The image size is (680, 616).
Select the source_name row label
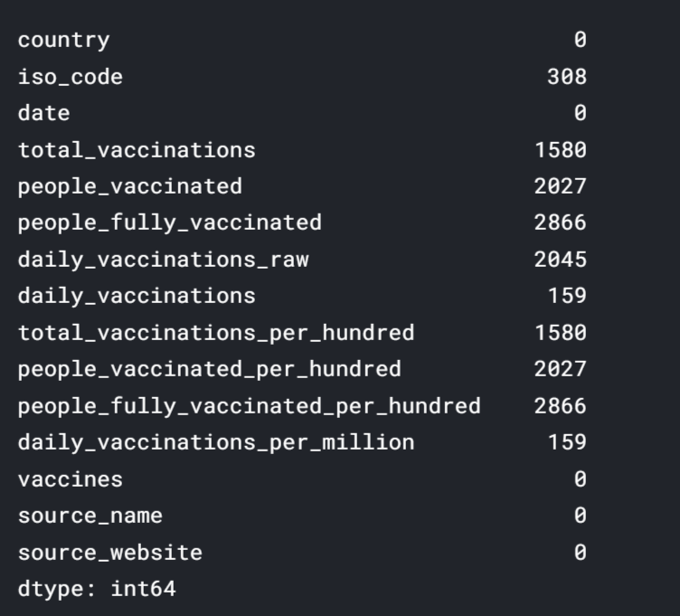90,516
